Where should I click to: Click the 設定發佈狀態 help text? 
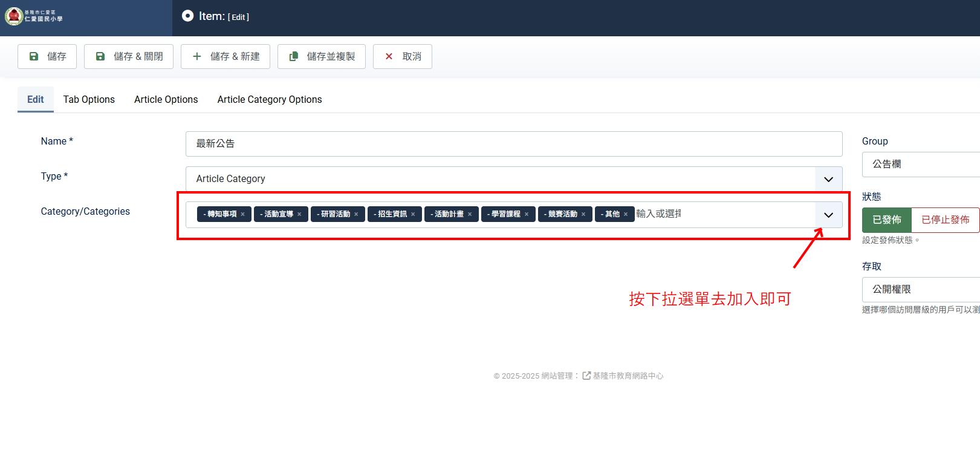[891, 240]
